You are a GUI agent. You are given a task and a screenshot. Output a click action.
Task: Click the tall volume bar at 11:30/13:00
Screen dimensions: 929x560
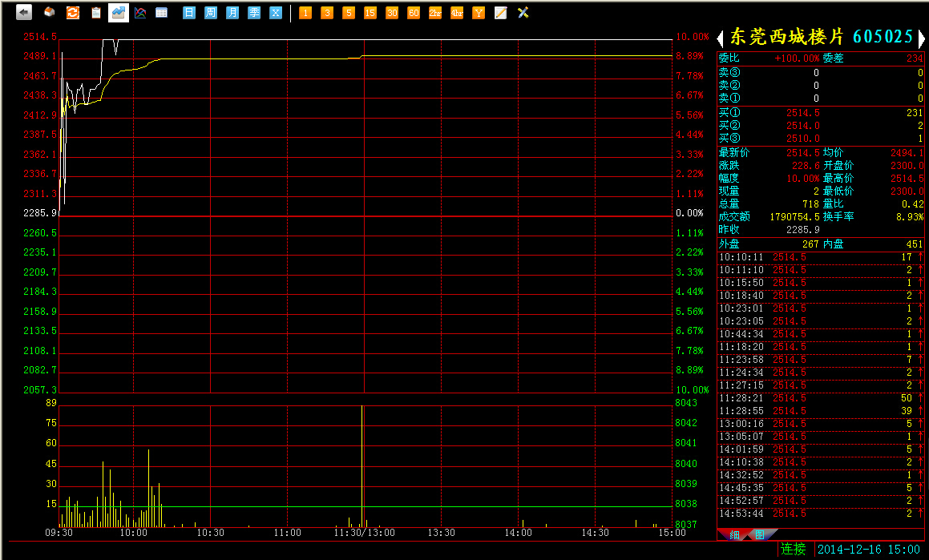pos(362,466)
